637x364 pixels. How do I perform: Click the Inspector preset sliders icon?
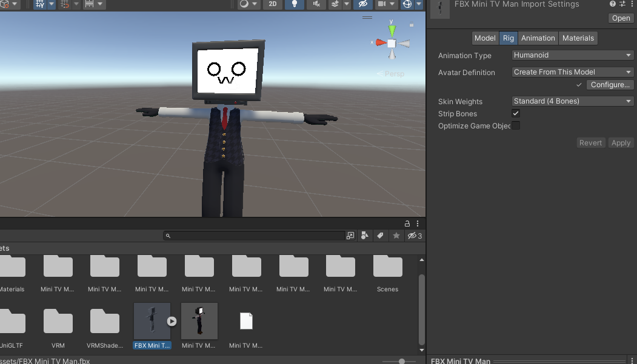[x=622, y=4]
